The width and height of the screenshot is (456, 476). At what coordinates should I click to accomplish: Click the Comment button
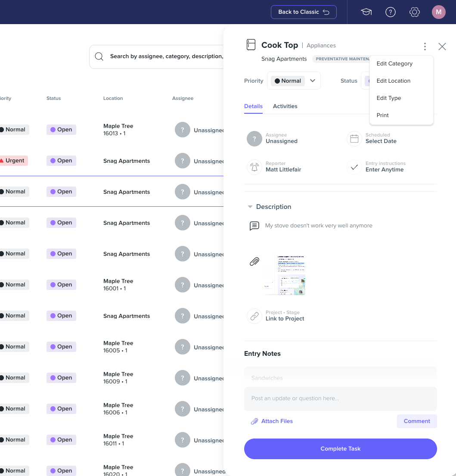tap(417, 421)
